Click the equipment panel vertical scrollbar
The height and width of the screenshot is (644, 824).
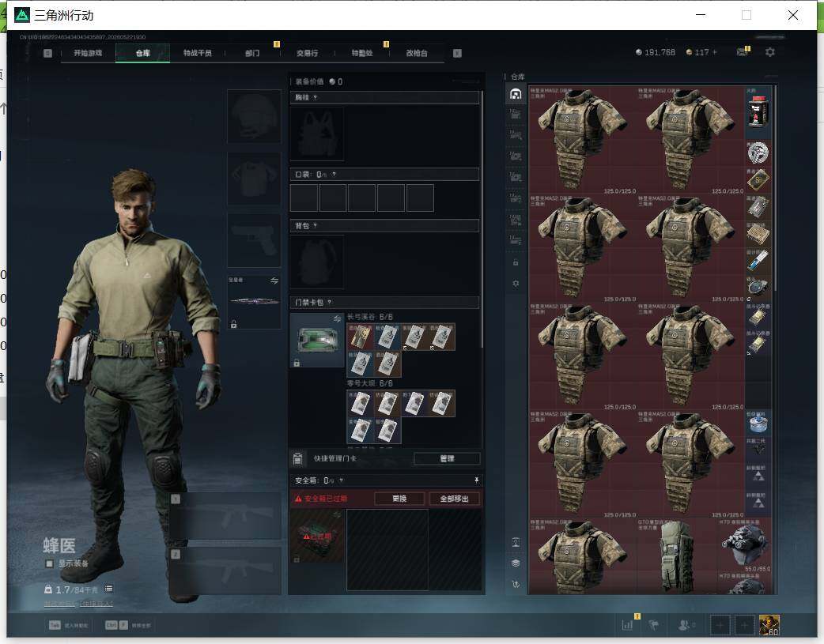tap(482, 218)
